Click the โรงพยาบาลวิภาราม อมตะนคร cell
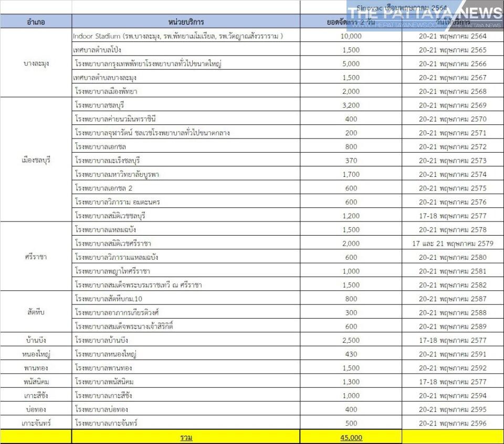The height and width of the screenshot is (444, 504). 186,202
